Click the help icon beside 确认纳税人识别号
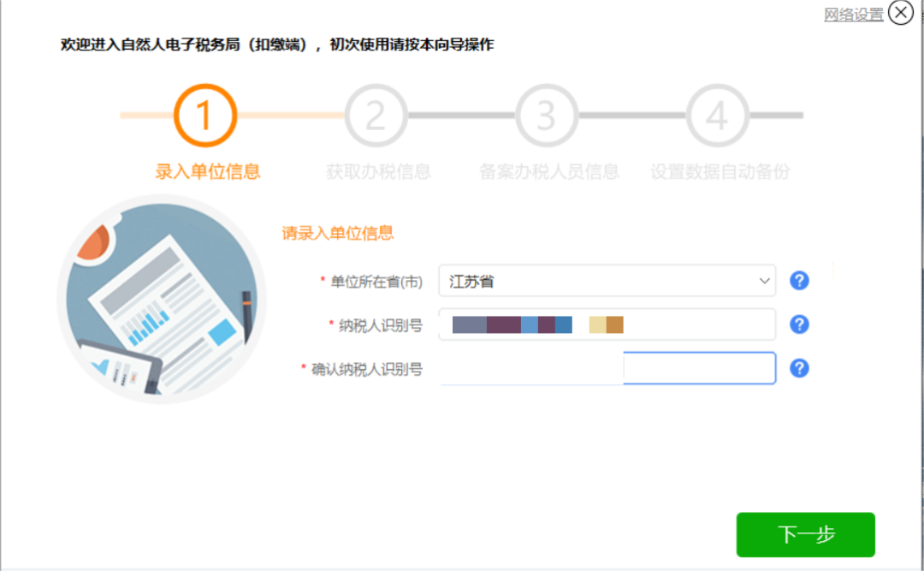This screenshot has height=571, width=924. (799, 368)
